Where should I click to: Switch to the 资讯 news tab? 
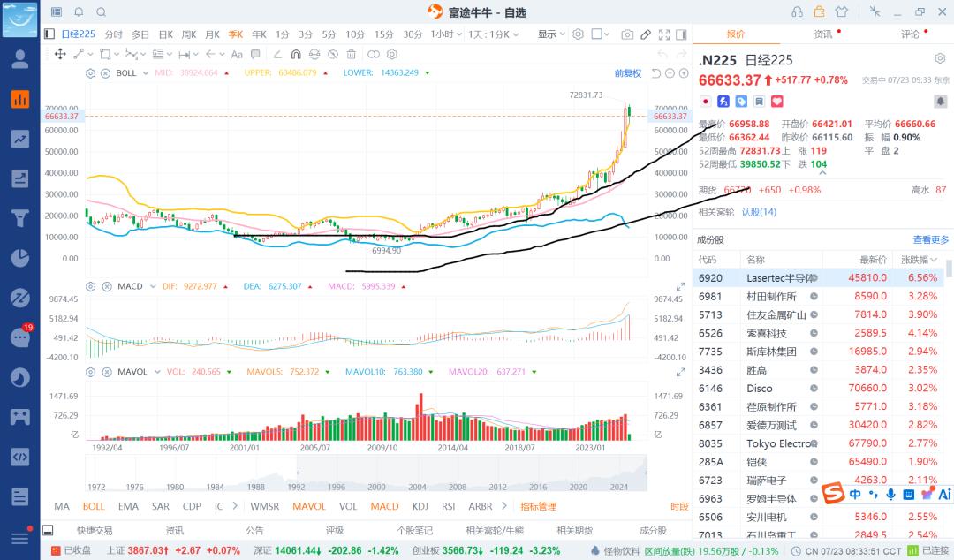[822, 34]
